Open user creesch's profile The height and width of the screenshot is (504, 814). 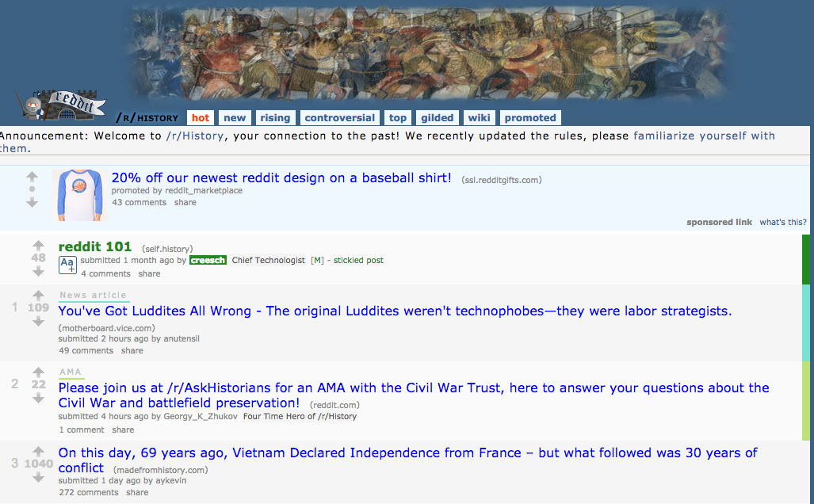tap(208, 260)
